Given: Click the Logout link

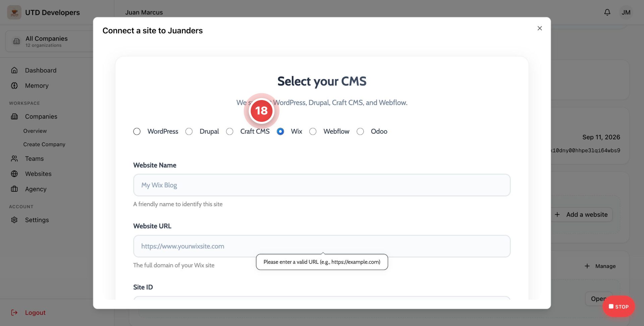Looking at the screenshot, I should [35, 313].
